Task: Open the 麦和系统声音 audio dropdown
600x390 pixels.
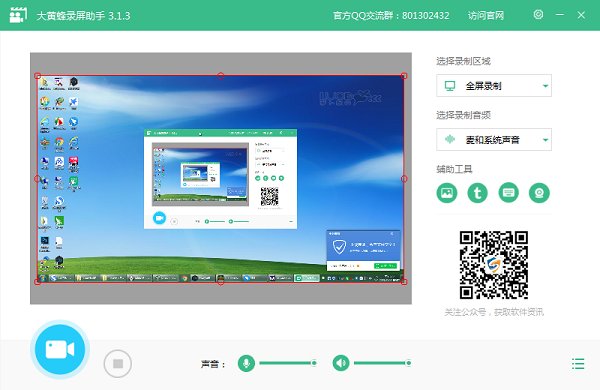Action: tap(494, 140)
